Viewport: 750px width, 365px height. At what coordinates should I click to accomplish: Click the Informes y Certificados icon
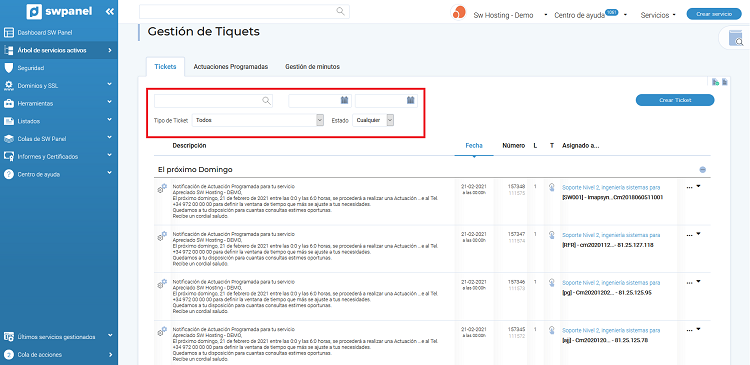[8, 156]
